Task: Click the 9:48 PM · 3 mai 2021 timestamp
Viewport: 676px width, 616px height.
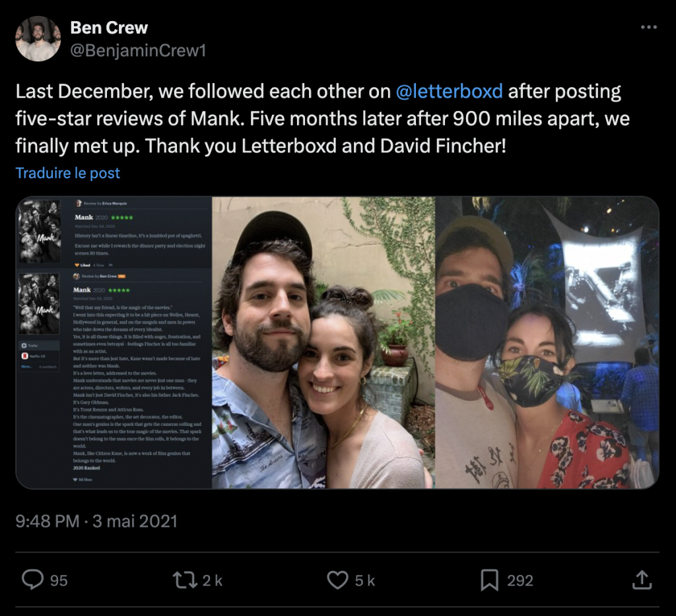Action: pyautogui.click(x=96, y=521)
